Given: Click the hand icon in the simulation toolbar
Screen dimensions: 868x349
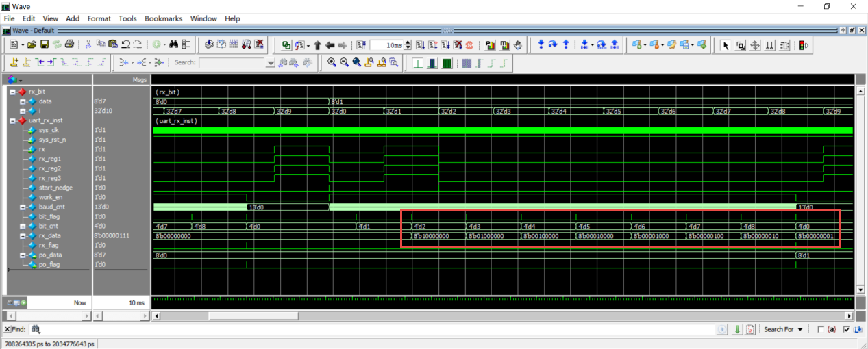Looking at the screenshot, I should (x=518, y=45).
